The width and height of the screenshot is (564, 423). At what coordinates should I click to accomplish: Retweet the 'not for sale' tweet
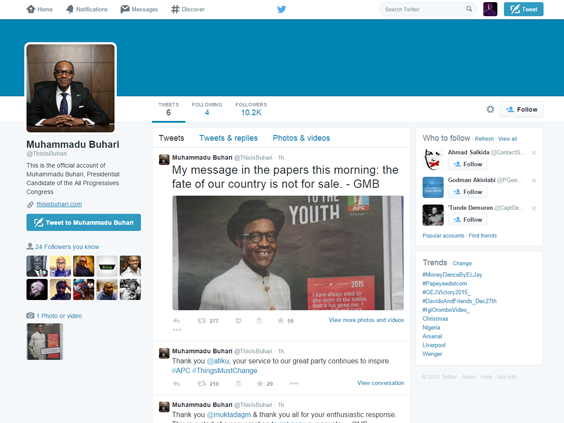coord(201,320)
